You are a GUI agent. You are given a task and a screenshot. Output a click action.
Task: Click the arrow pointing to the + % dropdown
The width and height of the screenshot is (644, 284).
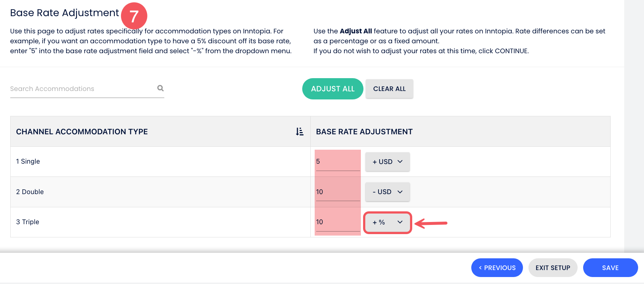432,223
